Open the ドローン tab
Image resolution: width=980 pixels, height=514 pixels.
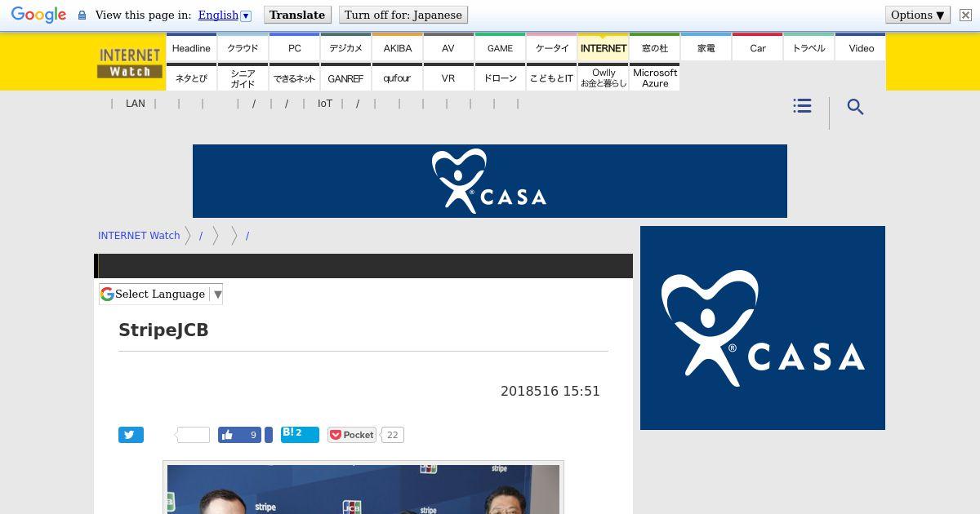[x=500, y=78]
